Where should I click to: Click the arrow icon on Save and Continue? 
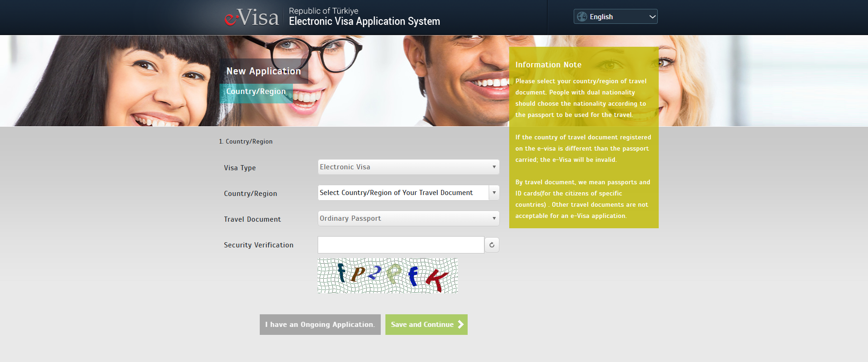[460, 325]
